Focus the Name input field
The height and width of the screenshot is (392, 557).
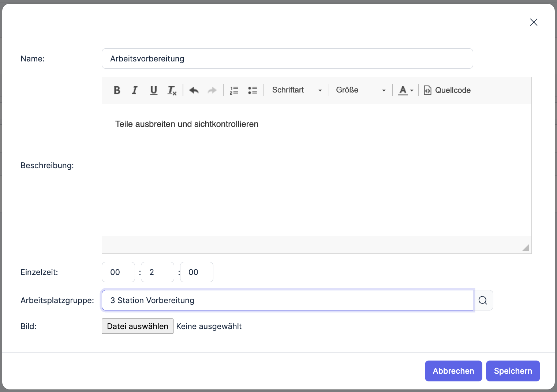287,59
